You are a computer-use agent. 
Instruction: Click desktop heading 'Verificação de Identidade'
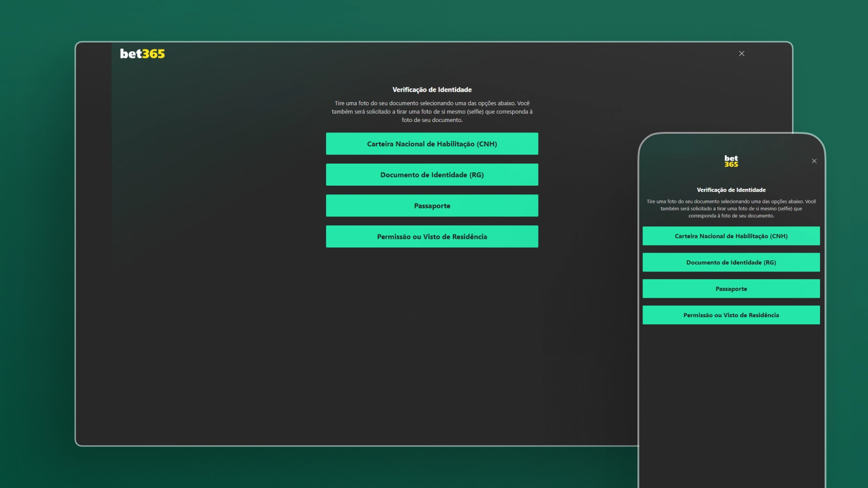[x=432, y=89]
